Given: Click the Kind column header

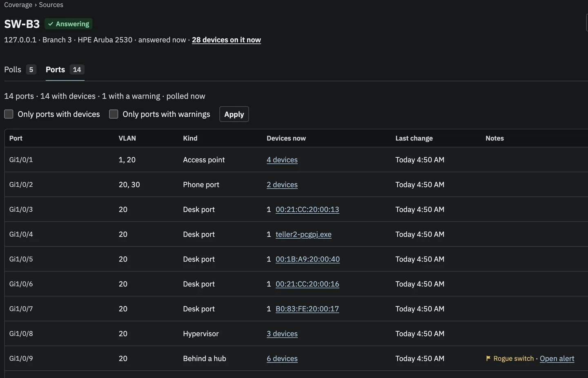Looking at the screenshot, I should tap(190, 138).
